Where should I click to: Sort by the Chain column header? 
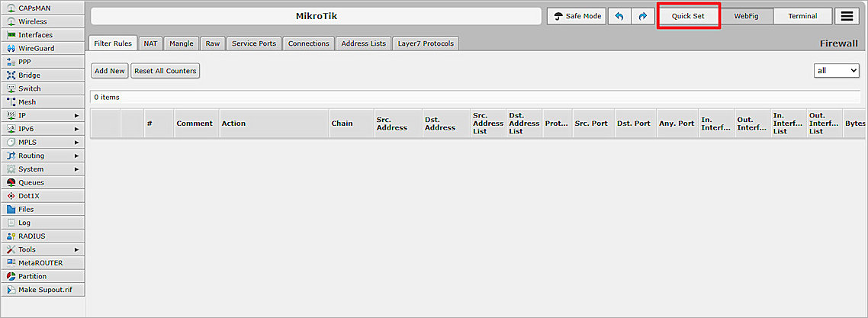pyautogui.click(x=352, y=124)
